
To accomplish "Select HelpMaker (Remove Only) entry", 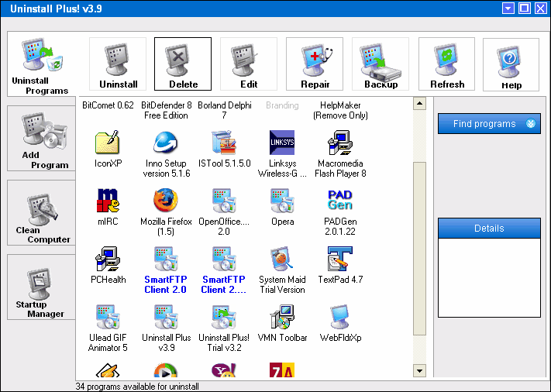I will pyautogui.click(x=340, y=110).
